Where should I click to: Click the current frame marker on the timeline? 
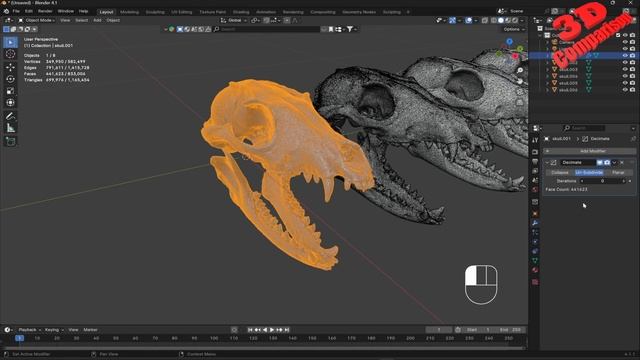click(19, 338)
